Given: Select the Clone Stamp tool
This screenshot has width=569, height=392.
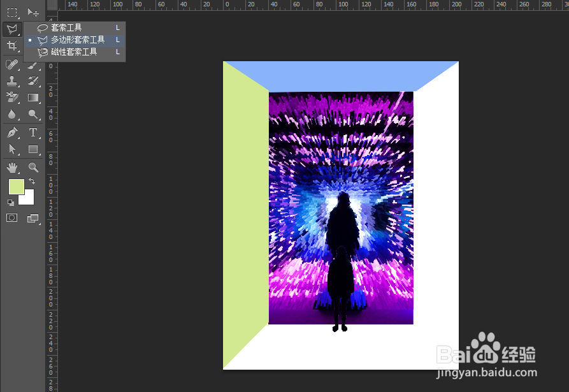Looking at the screenshot, I should [x=12, y=81].
